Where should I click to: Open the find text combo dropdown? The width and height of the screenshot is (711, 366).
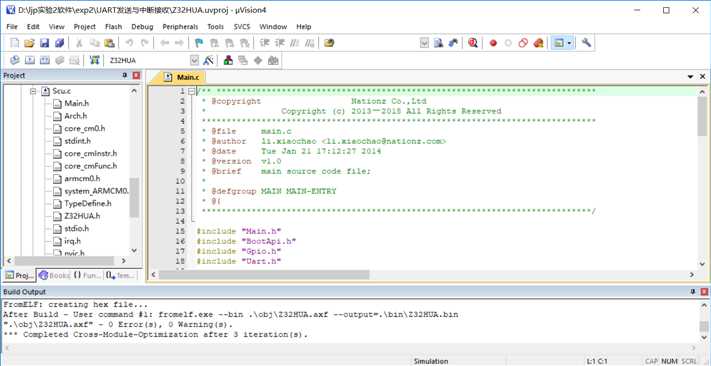click(424, 43)
